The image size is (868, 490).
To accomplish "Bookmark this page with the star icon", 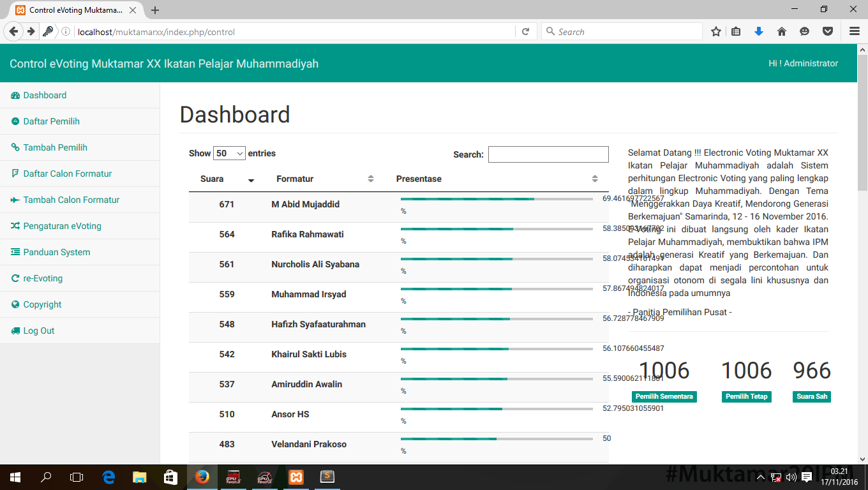I will pyautogui.click(x=716, y=31).
